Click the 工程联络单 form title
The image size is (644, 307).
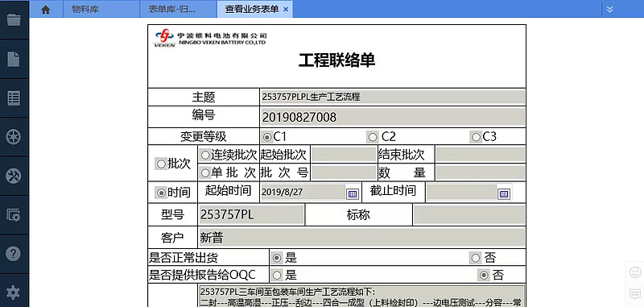336,60
